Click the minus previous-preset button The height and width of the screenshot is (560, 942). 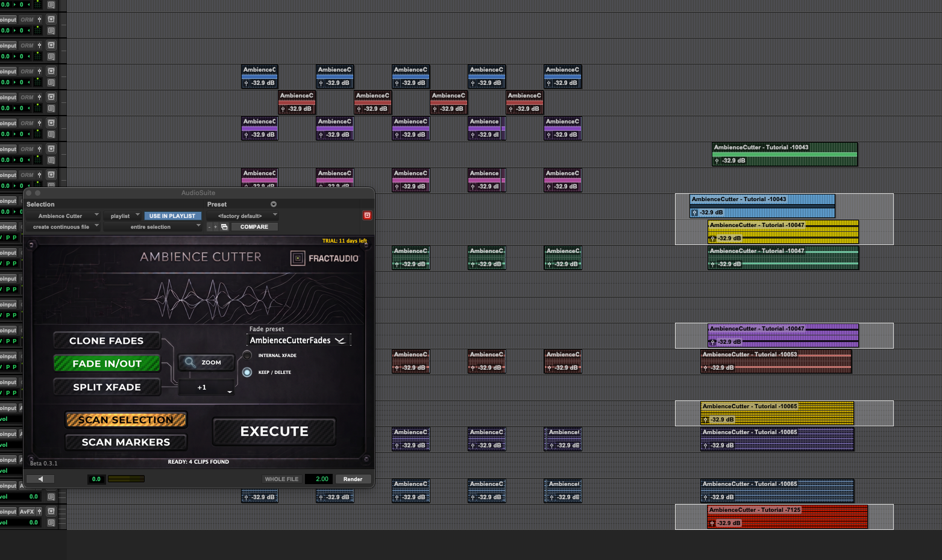coord(210,227)
